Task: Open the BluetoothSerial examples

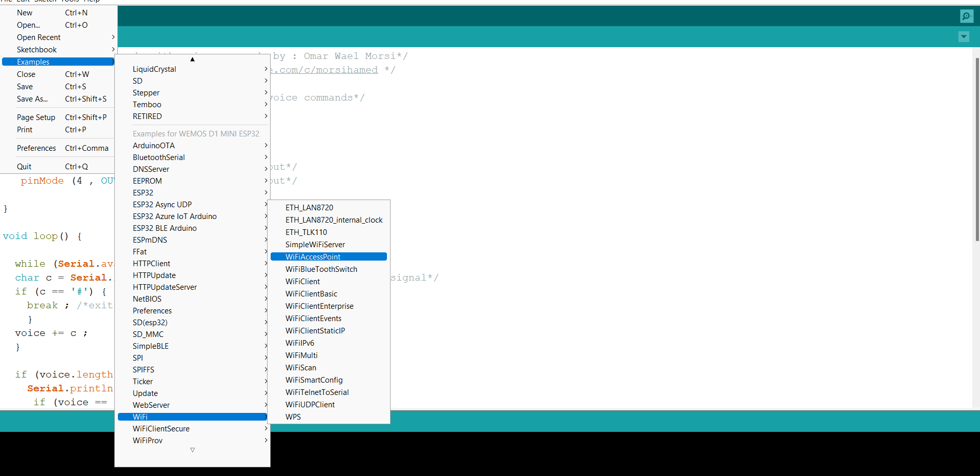Action: point(193,157)
